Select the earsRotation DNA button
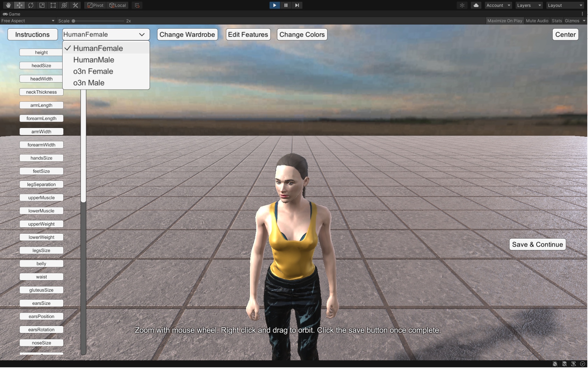This screenshot has width=588, height=368. pyautogui.click(x=41, y=330)
